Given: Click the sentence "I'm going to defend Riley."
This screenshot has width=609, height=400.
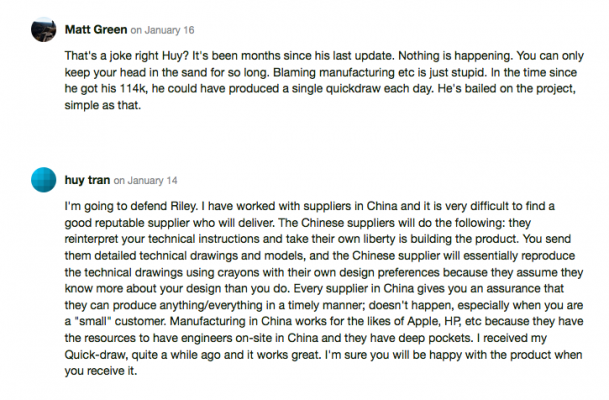Looking at the screenshot, I should pyautogui.click(x=131, y=206).
